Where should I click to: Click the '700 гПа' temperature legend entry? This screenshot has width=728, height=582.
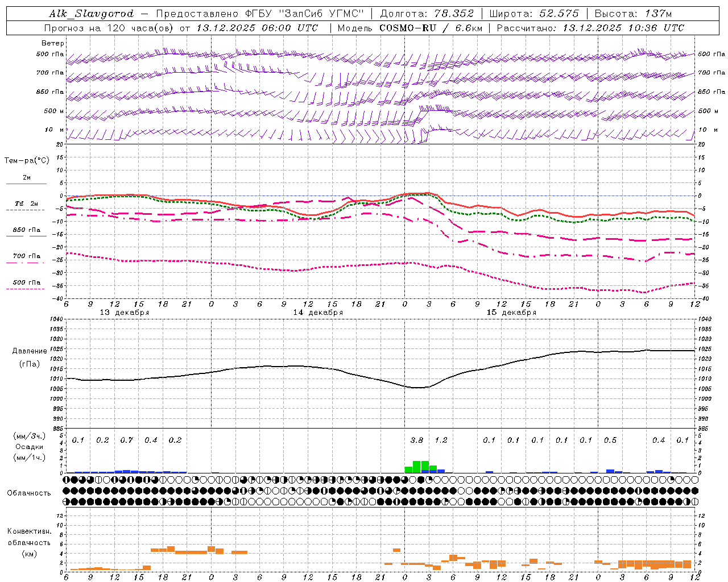coord(27,256)
